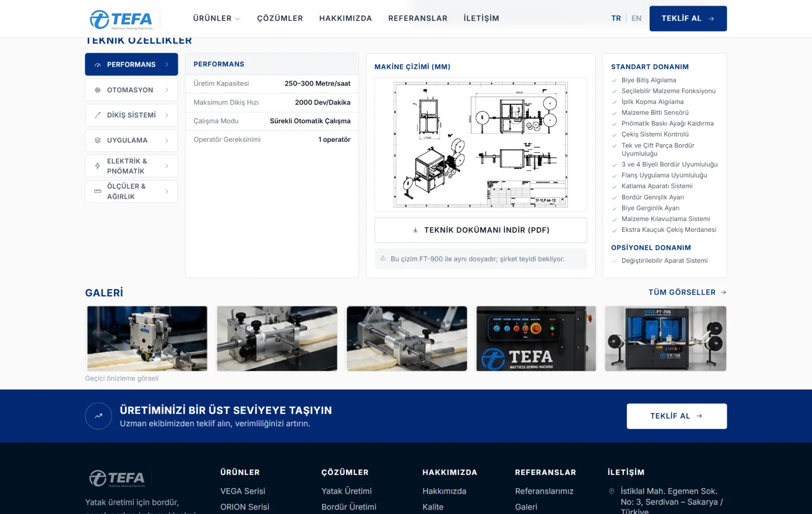Open the VEGA Serisi footer link

pyautogui.click(x=243, y=491)
